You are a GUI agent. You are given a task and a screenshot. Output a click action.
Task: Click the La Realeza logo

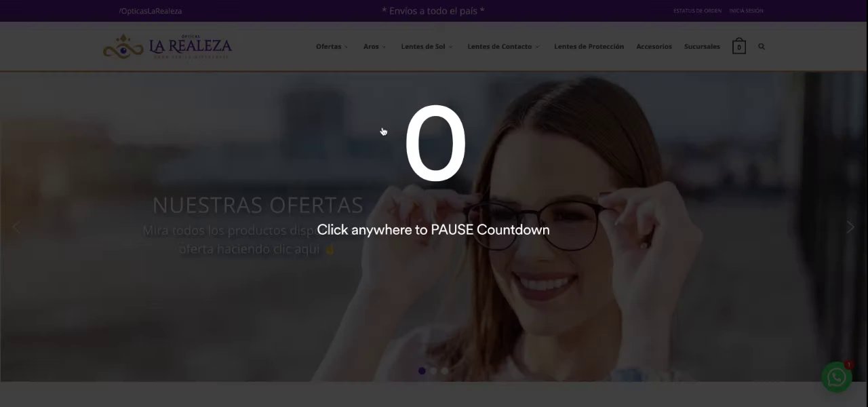(167, 47)
